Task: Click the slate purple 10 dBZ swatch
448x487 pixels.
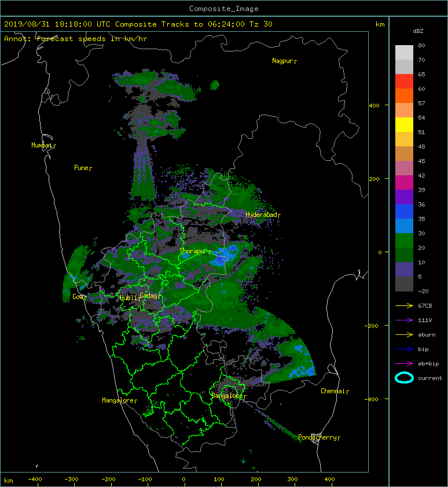Action: [x=404, y=270]
